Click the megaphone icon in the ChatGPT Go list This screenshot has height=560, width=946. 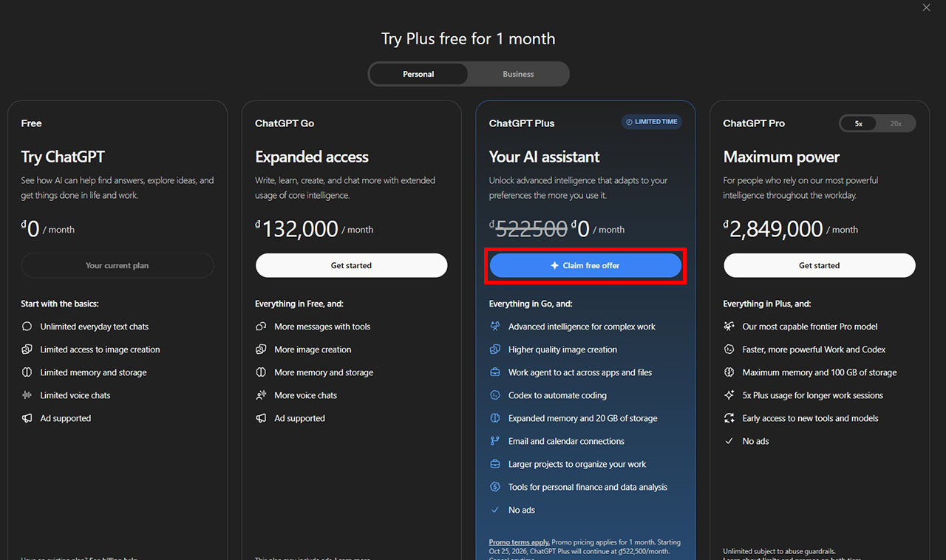261,418
